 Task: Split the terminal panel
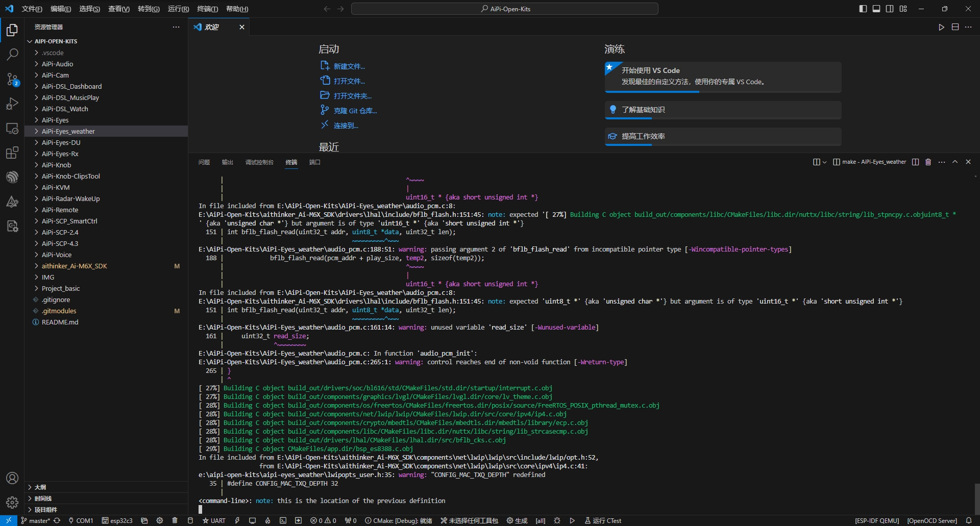915,162
